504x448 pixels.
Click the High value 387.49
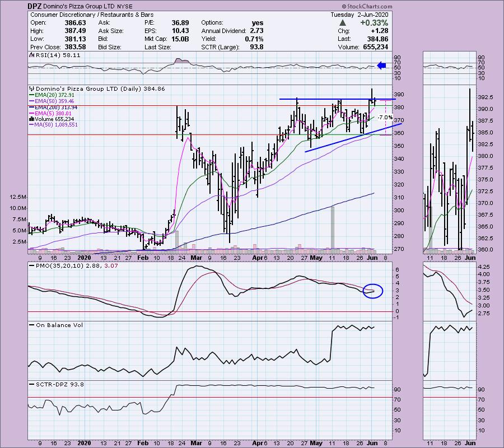pyautogui.click(x=75, y=31)
